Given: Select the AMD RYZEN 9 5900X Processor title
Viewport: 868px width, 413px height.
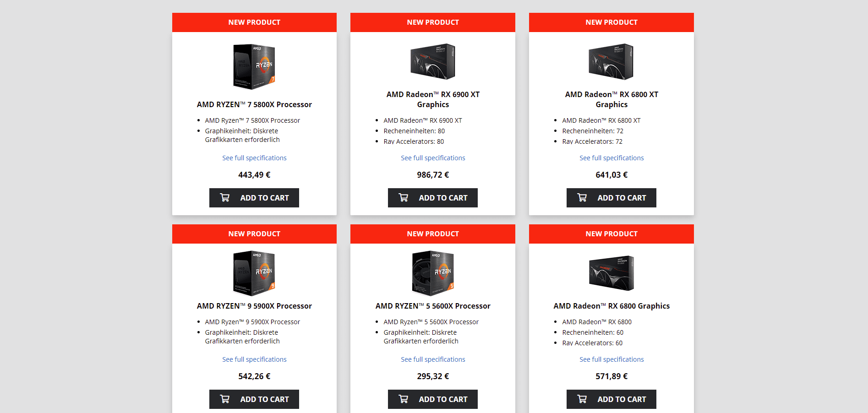Looking at the screenshot, I should 254,306.
